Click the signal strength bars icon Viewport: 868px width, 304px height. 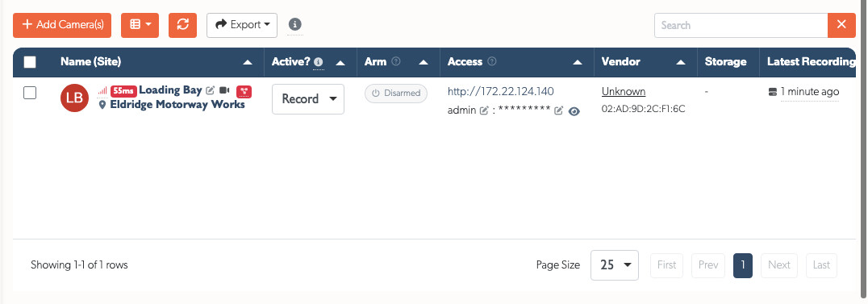[x=102, y=91]
